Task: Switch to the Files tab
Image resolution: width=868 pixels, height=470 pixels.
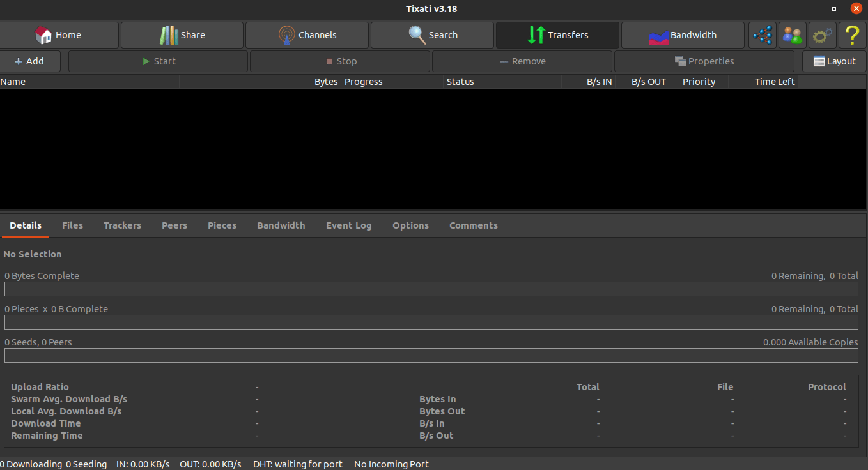Action: 73,225
